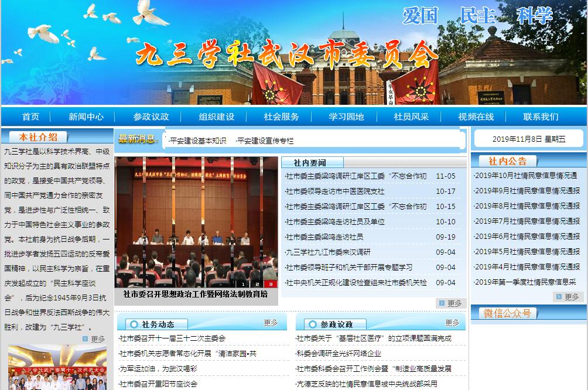The height and width of the screenshot is (390, 588).
Task: Open 社市委召开重阳节座谈会 article link
Action: [158, 384]
